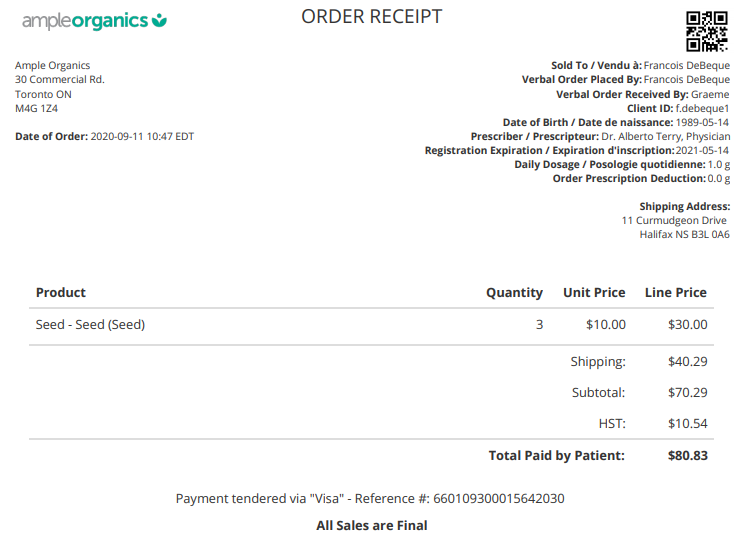The image size is (736, 542).
Task: Click the ORDER RECEIPT heading
Action: point(371,17)
